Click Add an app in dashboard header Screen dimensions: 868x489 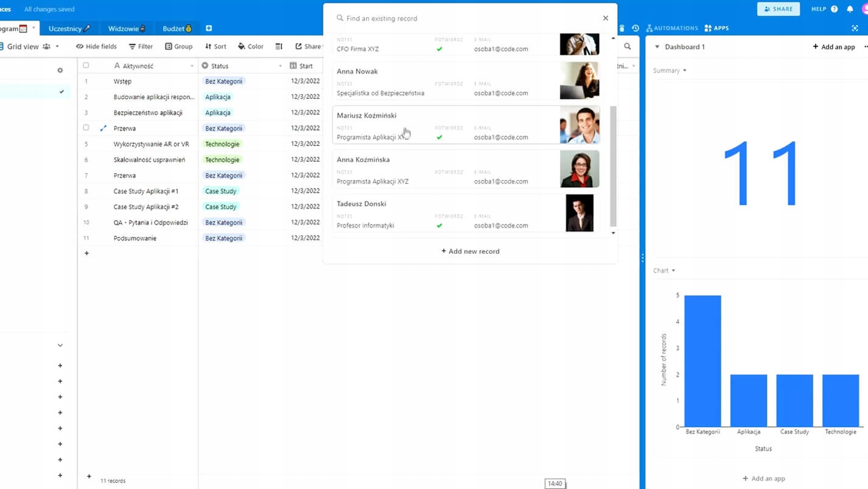click(x=834, y=47)
